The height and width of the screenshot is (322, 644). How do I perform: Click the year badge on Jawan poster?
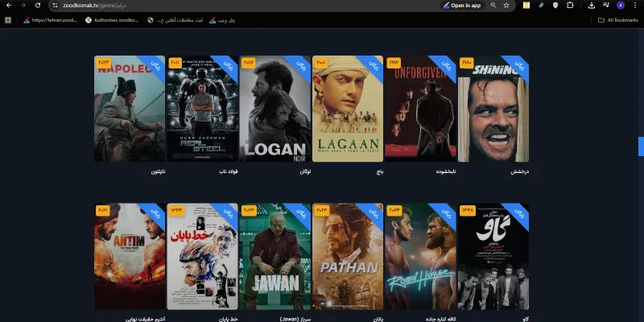click(x=249, y=210)
